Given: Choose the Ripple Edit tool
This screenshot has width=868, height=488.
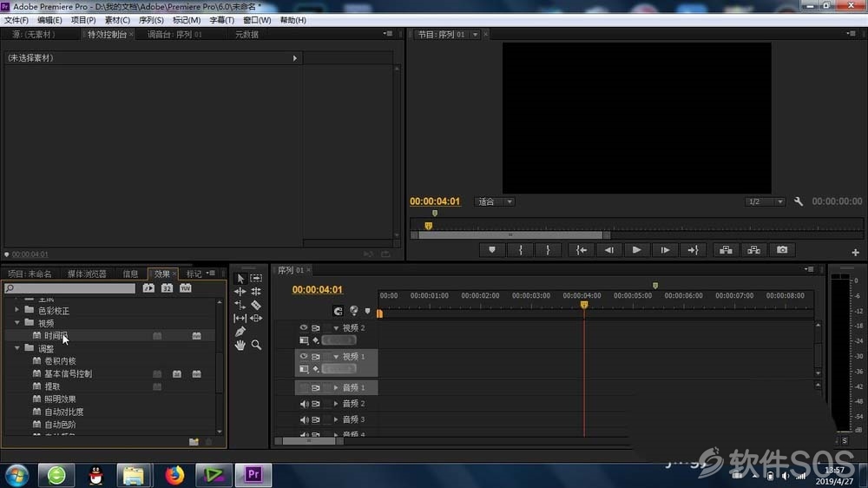Looking at the screenshot, I should point(240,292).
